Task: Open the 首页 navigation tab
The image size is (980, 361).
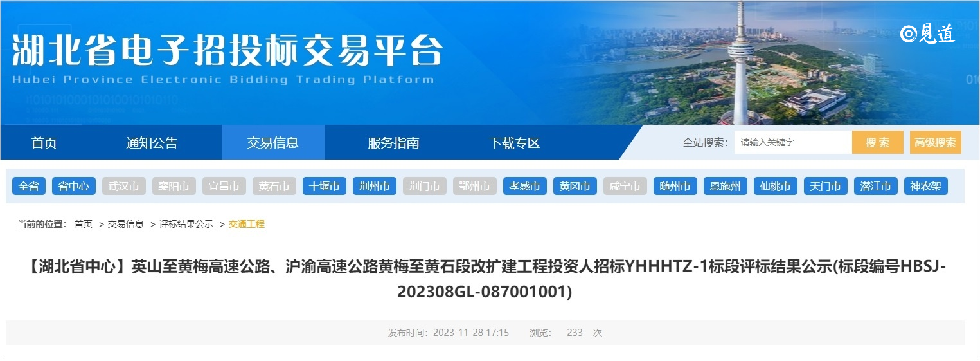Action: 44,143
